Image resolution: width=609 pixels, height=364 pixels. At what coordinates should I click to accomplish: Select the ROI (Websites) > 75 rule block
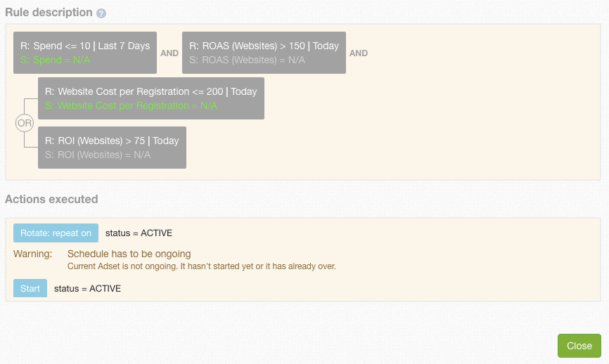point(113,148)
